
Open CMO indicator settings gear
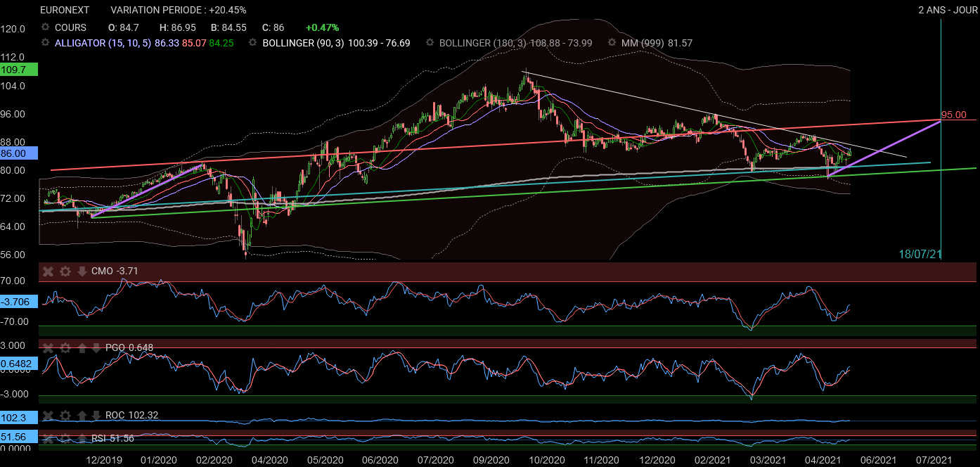pos(65,271)
